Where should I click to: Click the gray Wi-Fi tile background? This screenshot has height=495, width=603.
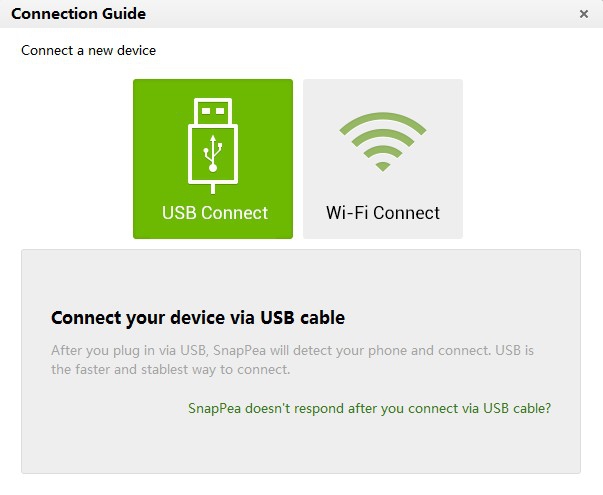tap(440, 100)
